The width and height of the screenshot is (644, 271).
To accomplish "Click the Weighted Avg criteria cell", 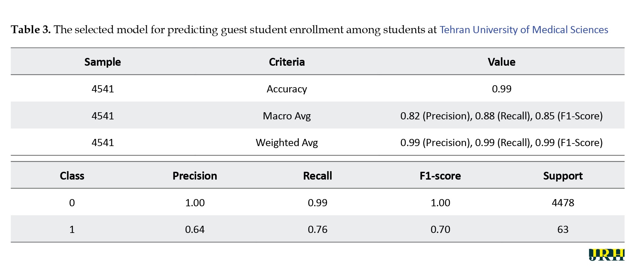I will click(x=287, y=142).
